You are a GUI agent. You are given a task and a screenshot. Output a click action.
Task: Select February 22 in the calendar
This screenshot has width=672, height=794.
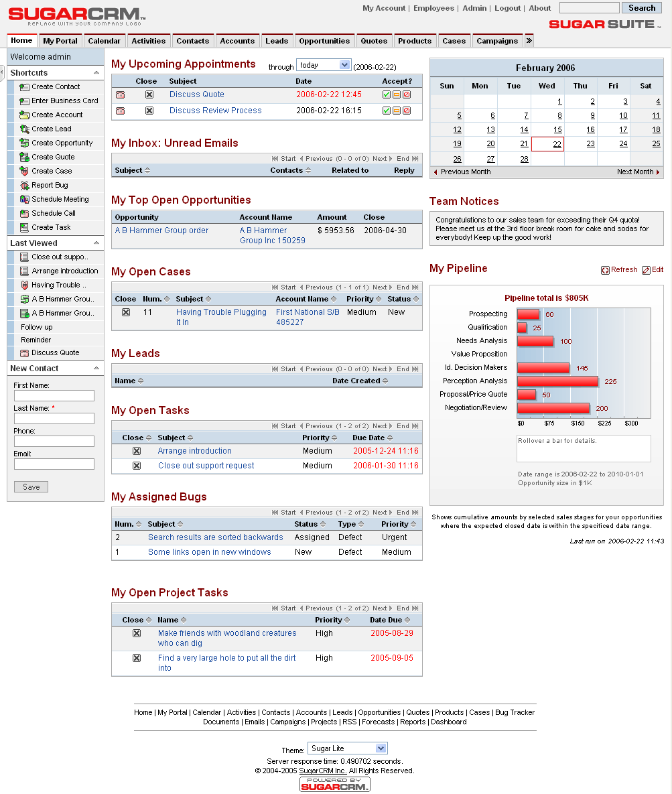(x=557, y=144)
